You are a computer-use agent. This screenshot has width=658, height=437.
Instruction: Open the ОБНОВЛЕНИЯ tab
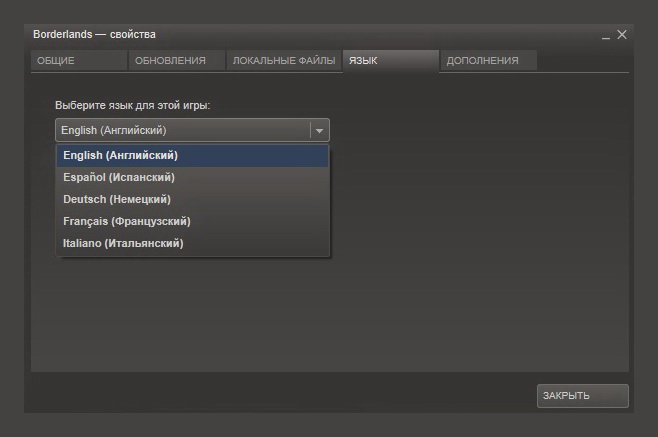coord(176,61)
